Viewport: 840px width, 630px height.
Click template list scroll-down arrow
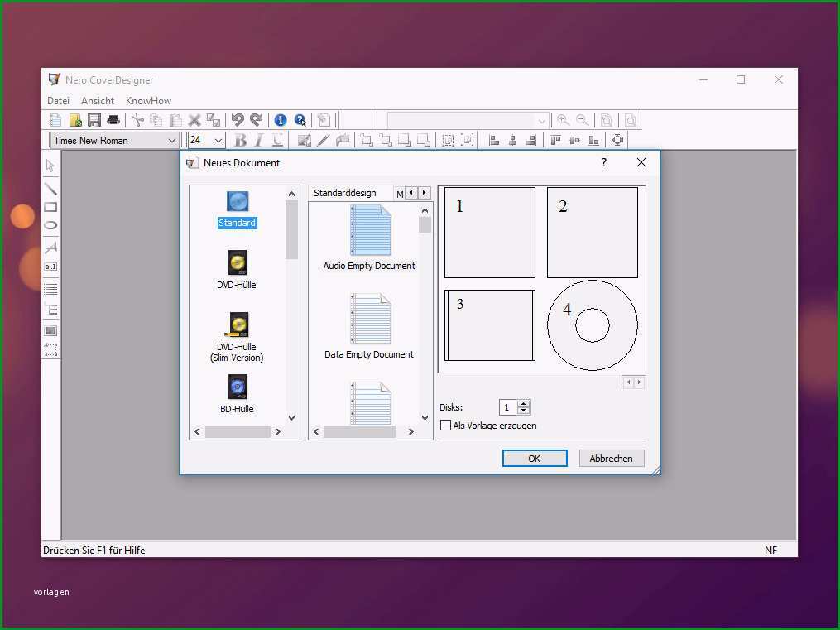click(425, 418)
